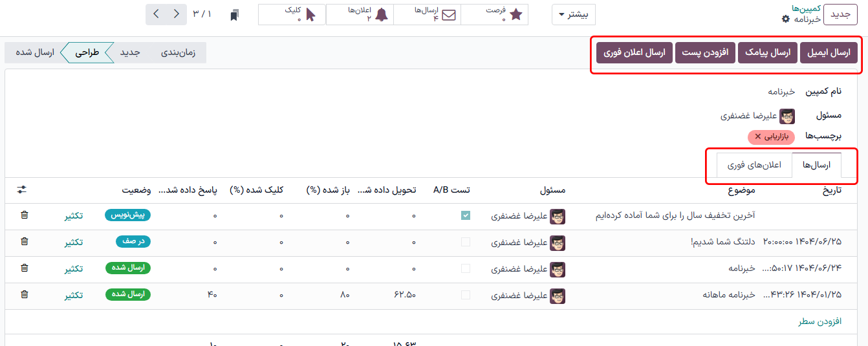Screen dimensions: 868x346
Task: Click the gear icon beside خبرنامه
Action: (x=785, y=19)
